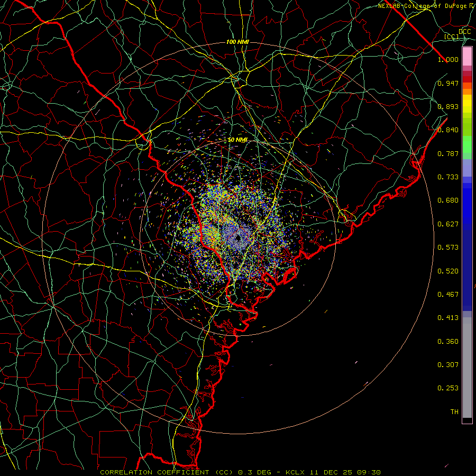Click the 0.253 scale value
This screenshot has width=476, height=476.
coord(448,388)
